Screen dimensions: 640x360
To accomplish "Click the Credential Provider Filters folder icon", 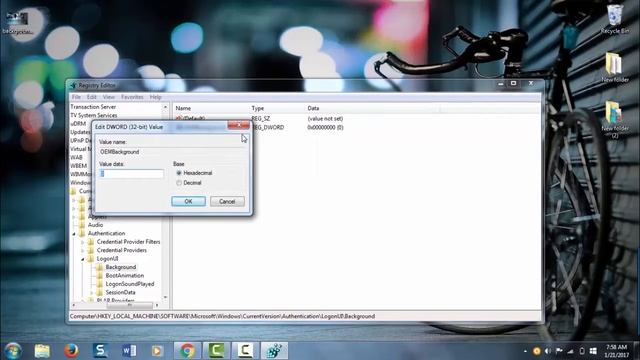I will click(x=91, y=242).
